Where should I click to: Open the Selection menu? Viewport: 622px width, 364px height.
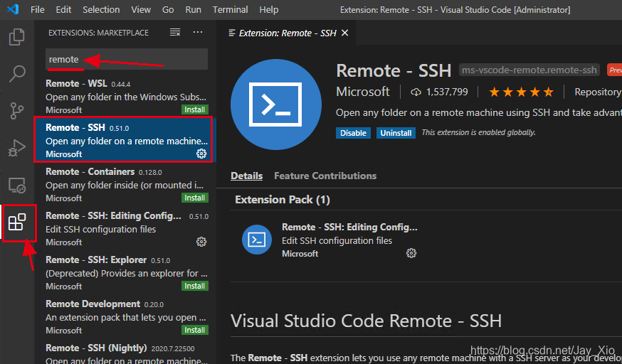tap(101, 9)
